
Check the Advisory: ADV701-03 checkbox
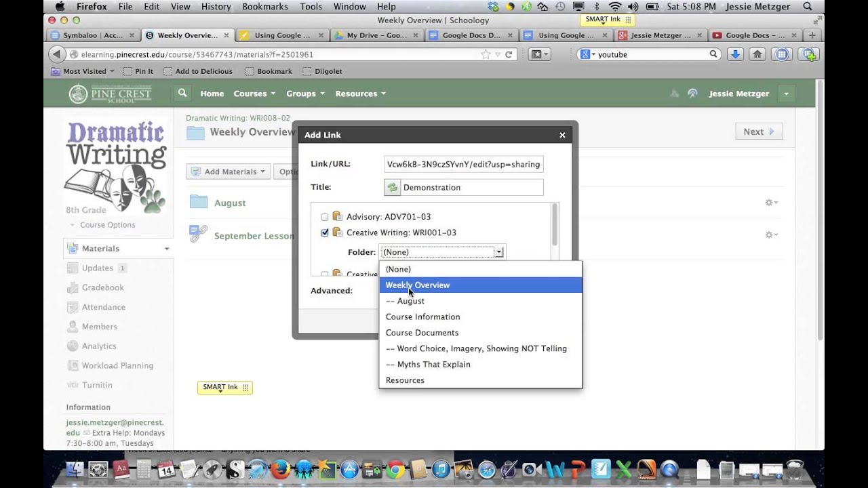click(x=324, y=217)
